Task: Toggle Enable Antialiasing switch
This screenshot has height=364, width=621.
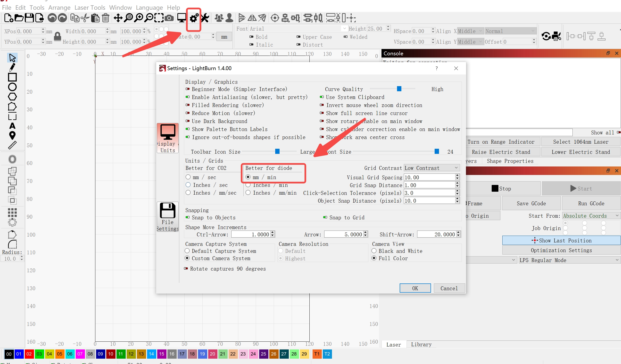Action: 188,97
